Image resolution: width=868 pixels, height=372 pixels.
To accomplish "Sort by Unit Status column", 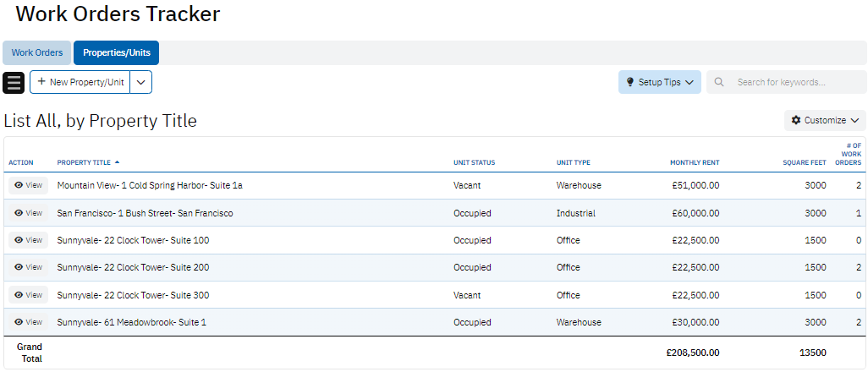I will point(474,162).
